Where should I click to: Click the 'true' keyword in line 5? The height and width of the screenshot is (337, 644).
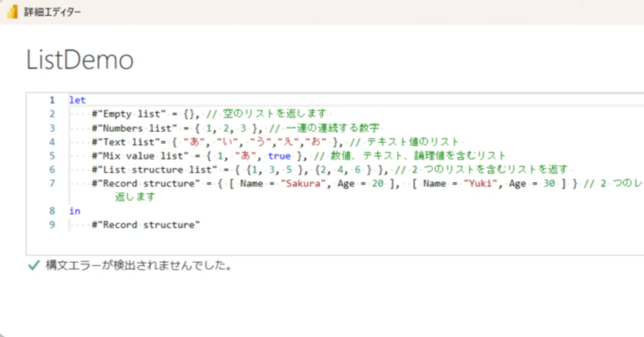click(x=279, y=156)
